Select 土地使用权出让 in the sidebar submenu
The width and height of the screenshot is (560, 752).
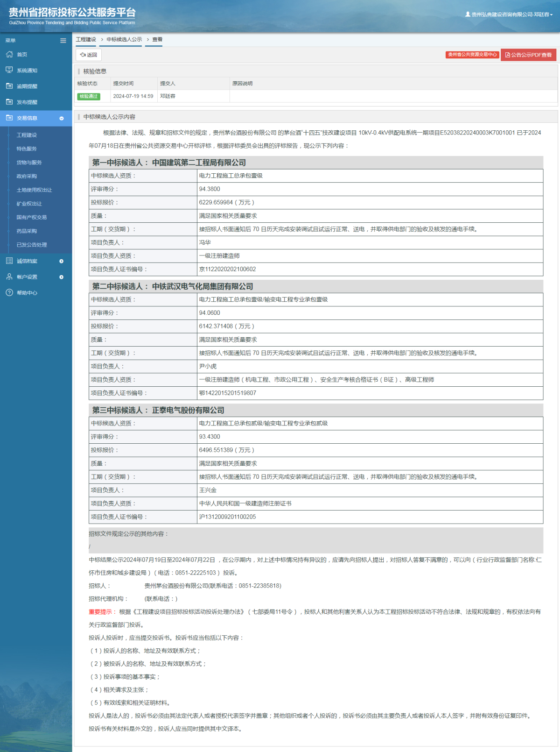[x=34, y=190]
